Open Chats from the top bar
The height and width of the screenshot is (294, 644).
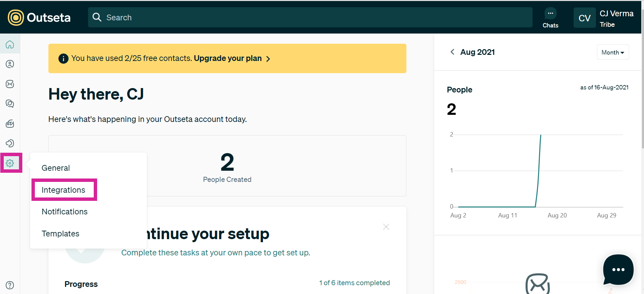(x=550, y=18)
